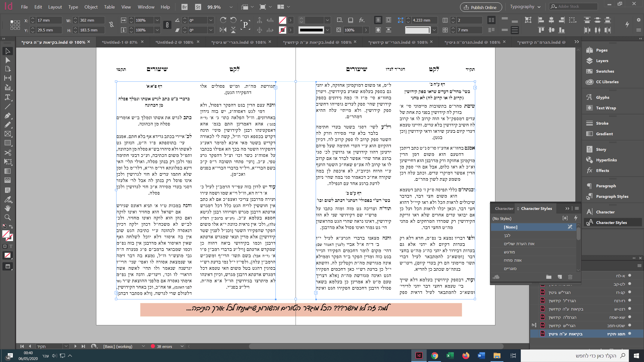Click the Publish Online button
The height and width of the screenshot is (362, 644).
[x=481, y=7]
